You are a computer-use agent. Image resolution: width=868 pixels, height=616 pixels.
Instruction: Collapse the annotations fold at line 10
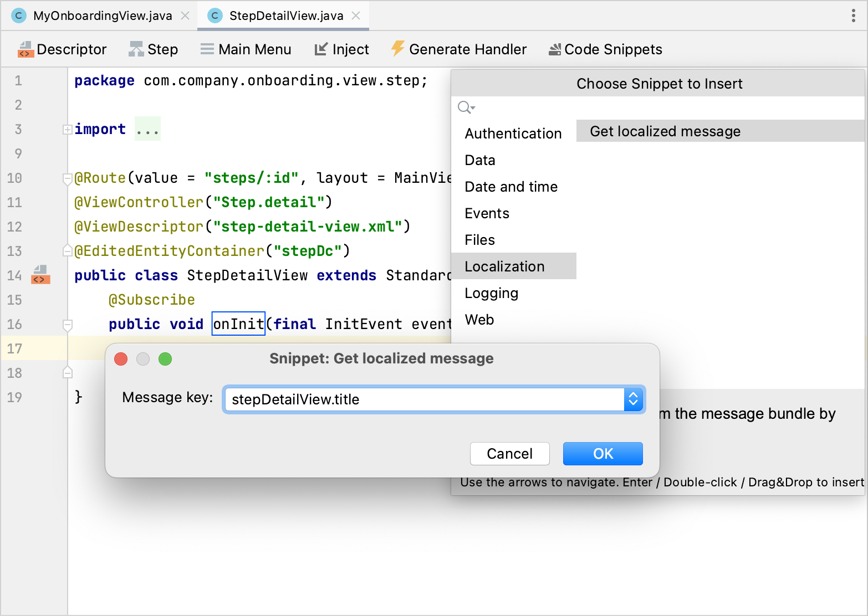point(67,178)
